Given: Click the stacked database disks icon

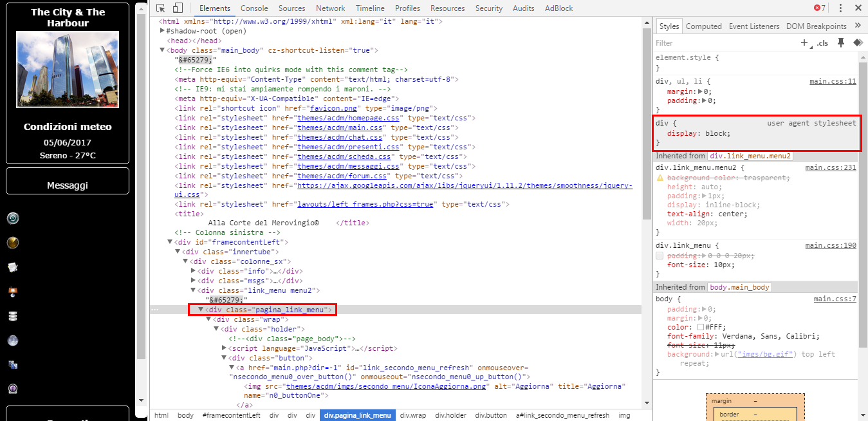Looking at the screenshot, I should (x=13, y=316).
